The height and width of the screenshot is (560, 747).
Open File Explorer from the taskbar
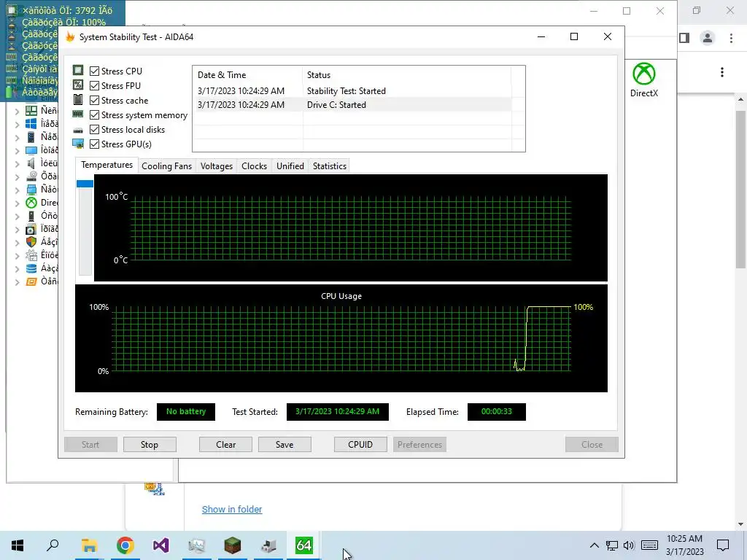[89, 545]
